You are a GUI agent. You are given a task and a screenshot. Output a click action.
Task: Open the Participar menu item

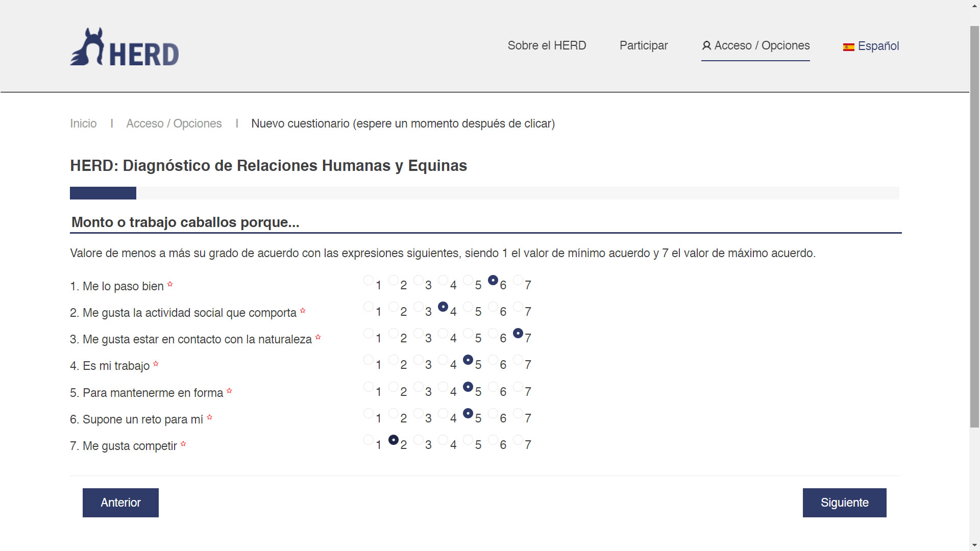pyautogui.click(x=643, y=45)
